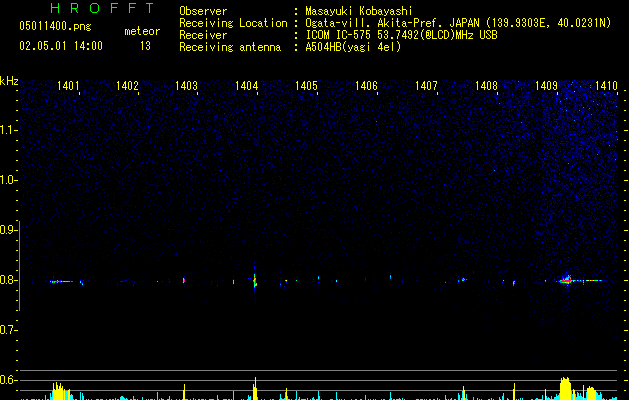Click the ICOM IC-575 receiver text
Viewport: 629px width, 400px height.
[x=401, y=35]
